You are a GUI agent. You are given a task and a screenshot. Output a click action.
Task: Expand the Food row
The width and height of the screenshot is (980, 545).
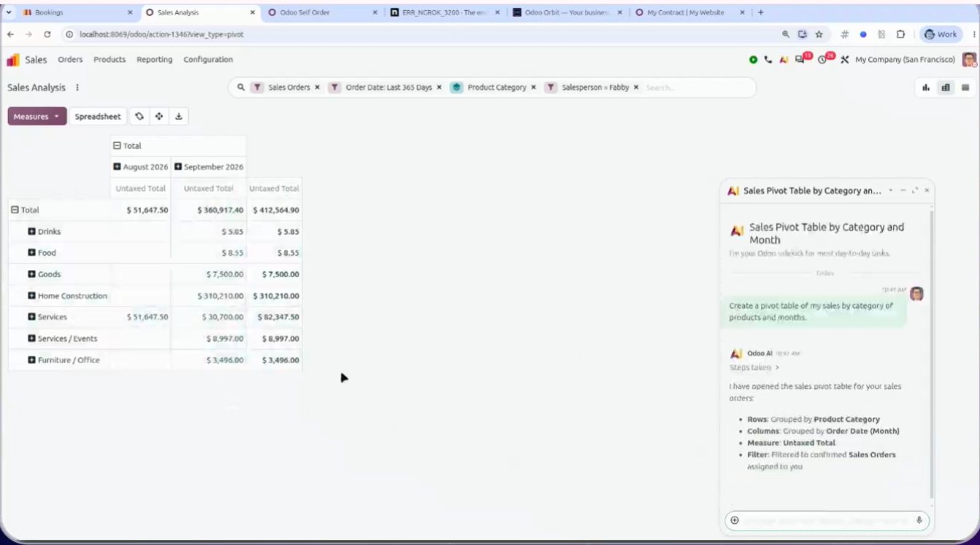31,252
